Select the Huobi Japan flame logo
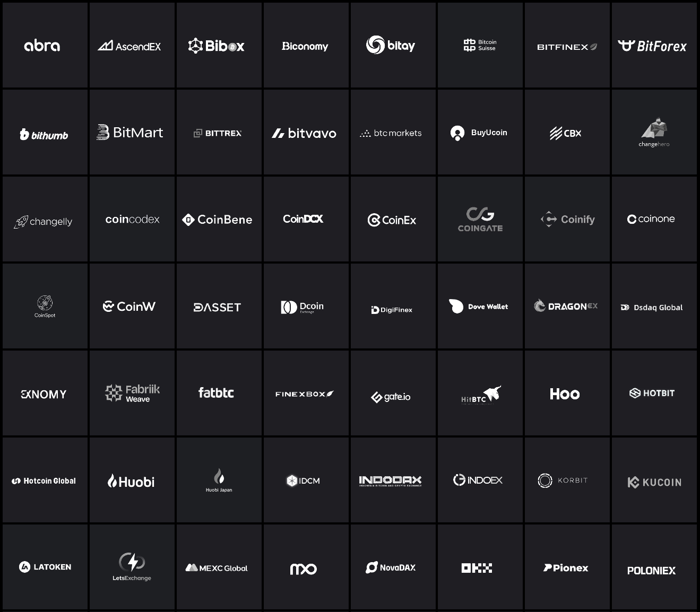Screen dimensions: 700x612 pos(219,480)
